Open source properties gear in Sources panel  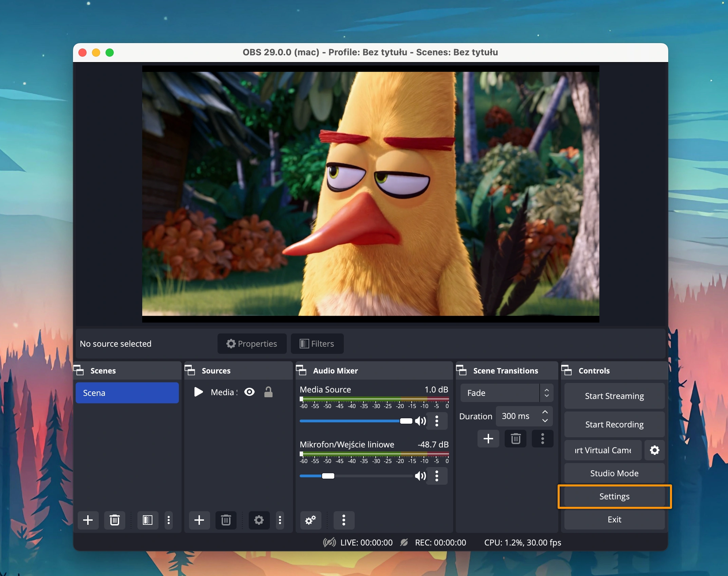pyautogui.click(x=259, y=520)
